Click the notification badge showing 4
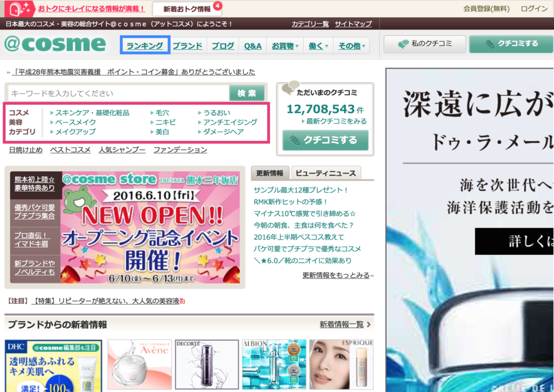The width and height of the screenshot is (554, 392). (x=217, y=5)
